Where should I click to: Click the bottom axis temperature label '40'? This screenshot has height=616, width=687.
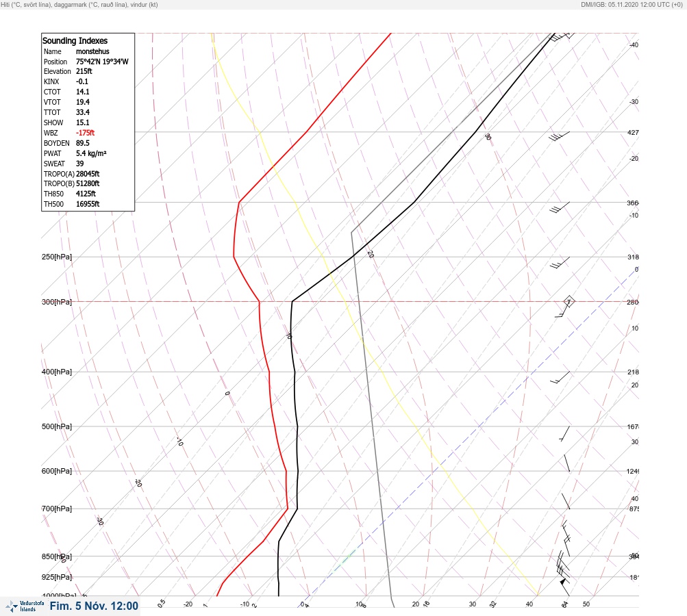[529, 604]
